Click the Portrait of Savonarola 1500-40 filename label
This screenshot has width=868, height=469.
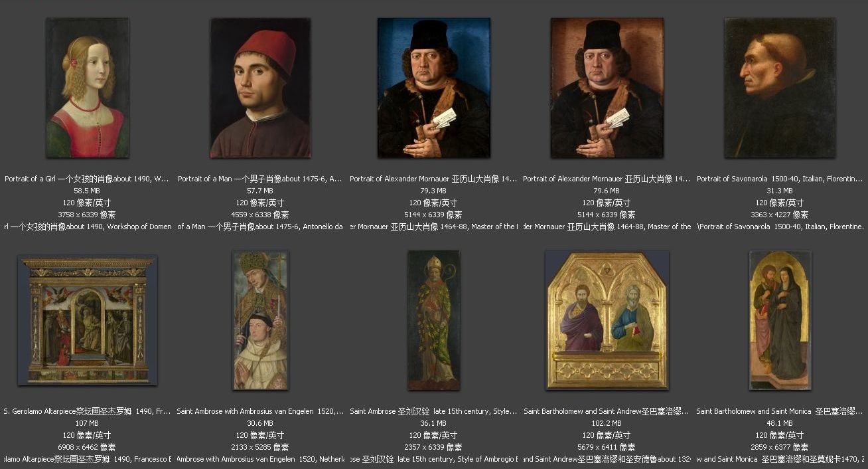(780, 179)
